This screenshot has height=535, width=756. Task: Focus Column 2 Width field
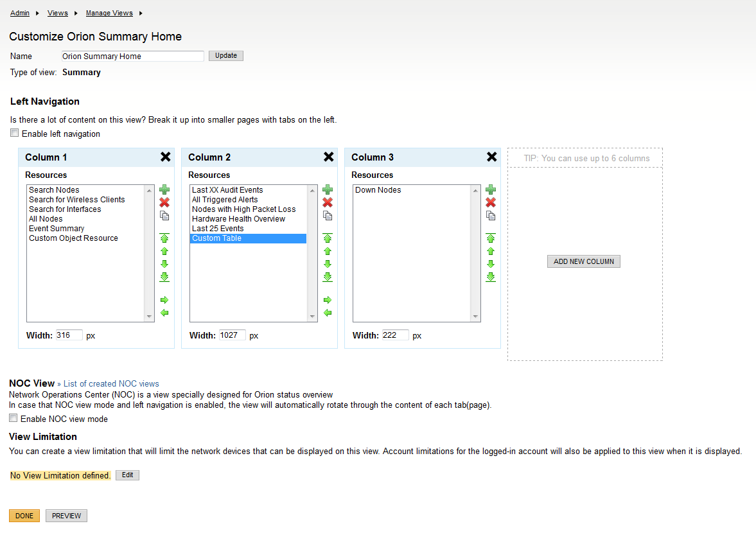click(x=232, y=335)
